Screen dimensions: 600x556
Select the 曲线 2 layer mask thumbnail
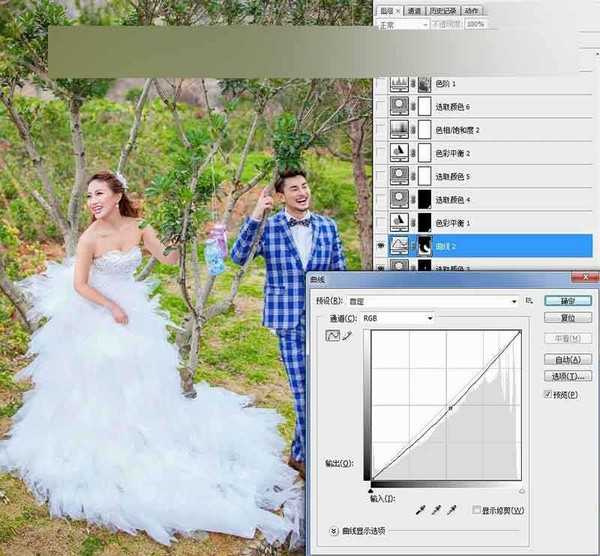click(x=425, y=243)
